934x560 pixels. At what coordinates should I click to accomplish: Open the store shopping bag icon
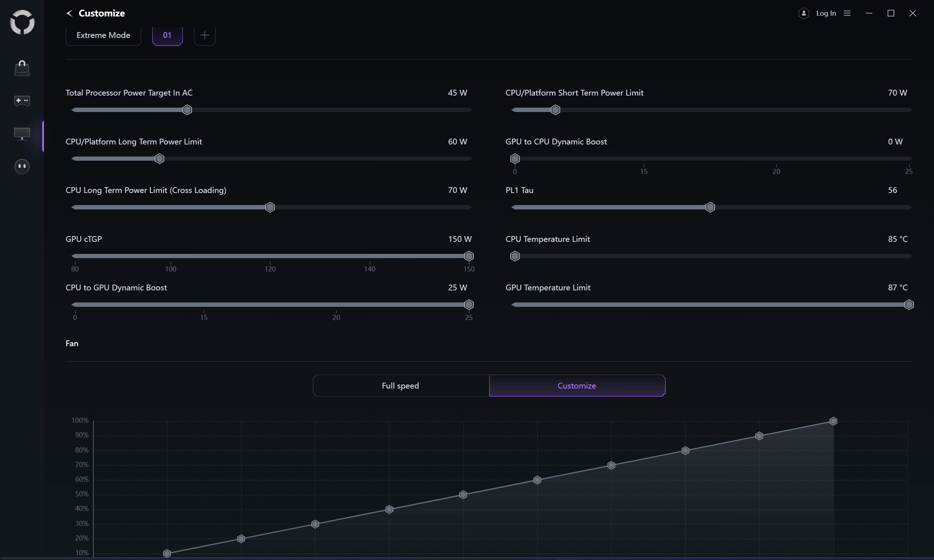(22, 68)
